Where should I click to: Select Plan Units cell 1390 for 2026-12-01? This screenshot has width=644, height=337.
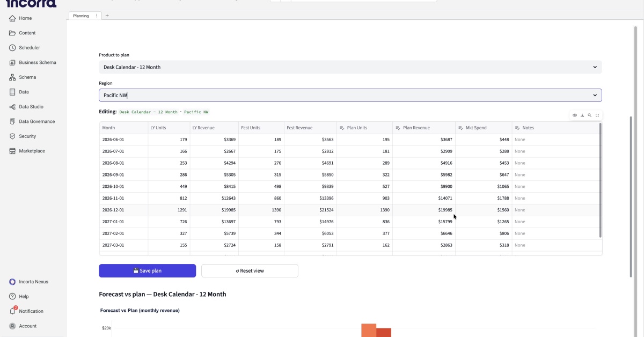(364, 210)
